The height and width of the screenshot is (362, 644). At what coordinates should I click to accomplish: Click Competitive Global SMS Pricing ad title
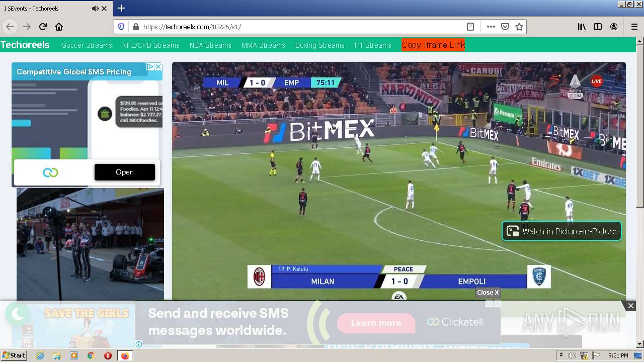tap(74, 72)
